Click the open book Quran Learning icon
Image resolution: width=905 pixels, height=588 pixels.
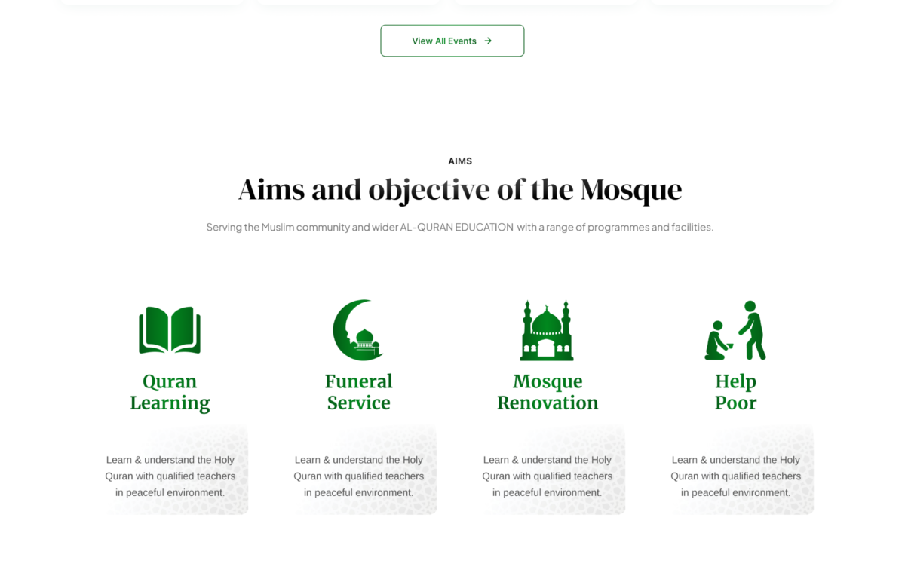pyautogui.click(x=170, y=330)
